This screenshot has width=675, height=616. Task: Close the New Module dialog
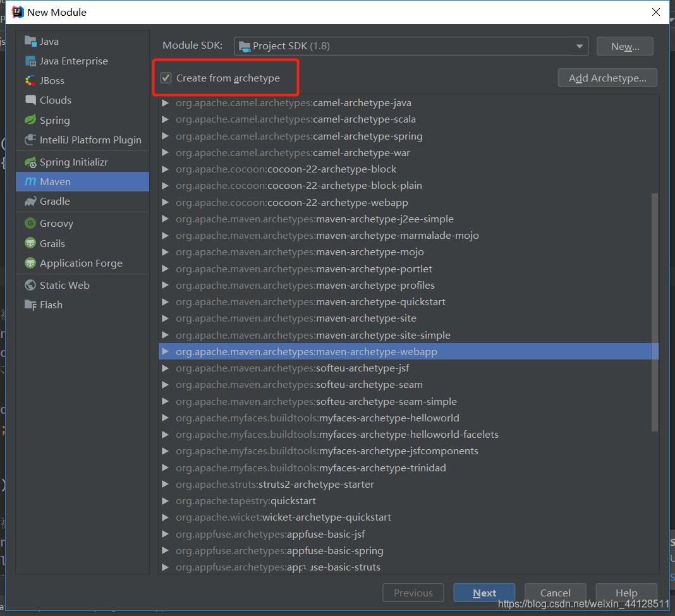click(655, 12)
